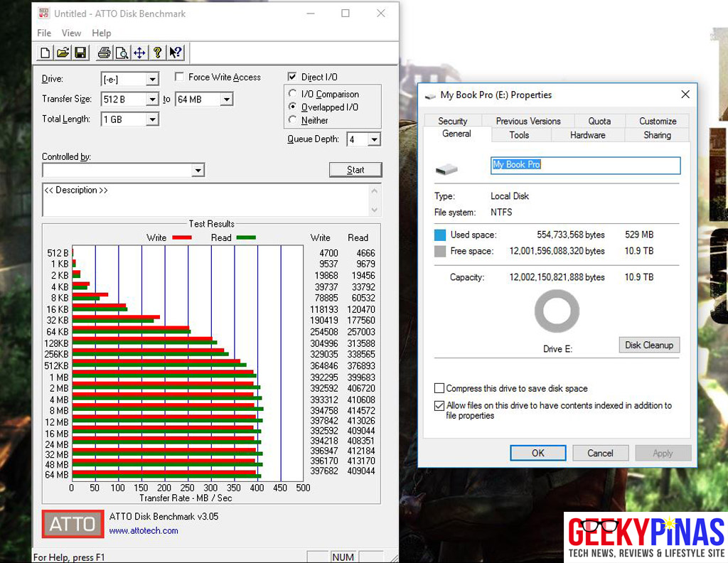Viewport: 728px width, 563px height.
Task: Click the green Read legend swatch
Action: click(x=246, y=237)
